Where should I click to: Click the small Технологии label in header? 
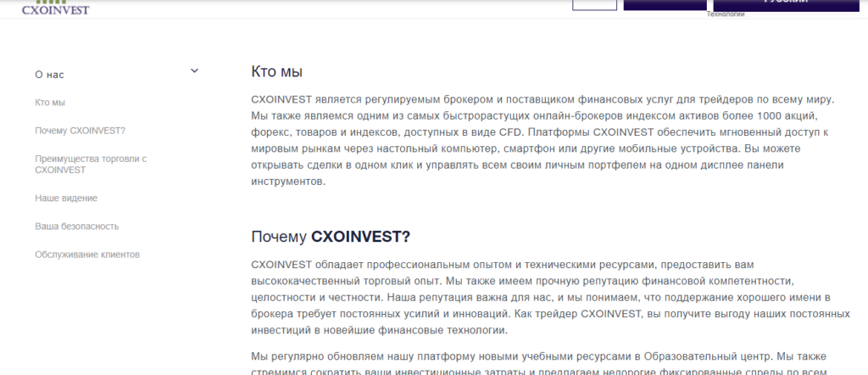(726, 14)
